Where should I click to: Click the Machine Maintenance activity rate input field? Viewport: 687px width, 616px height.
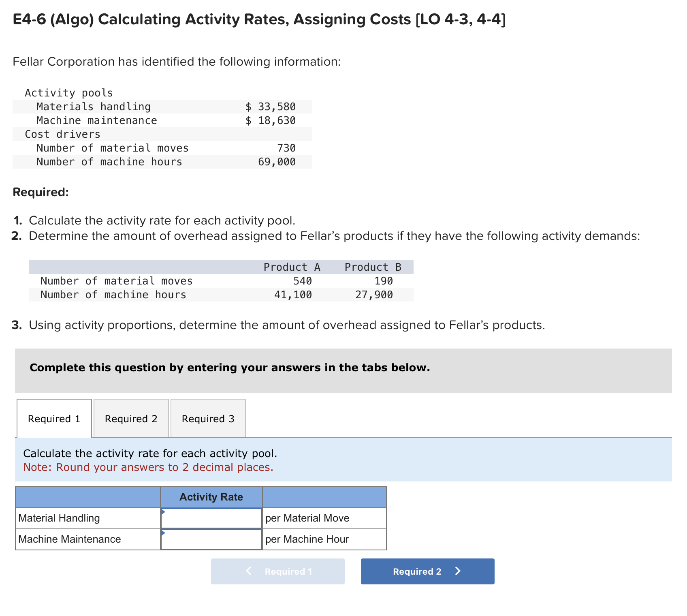click(x=211, y=539)
